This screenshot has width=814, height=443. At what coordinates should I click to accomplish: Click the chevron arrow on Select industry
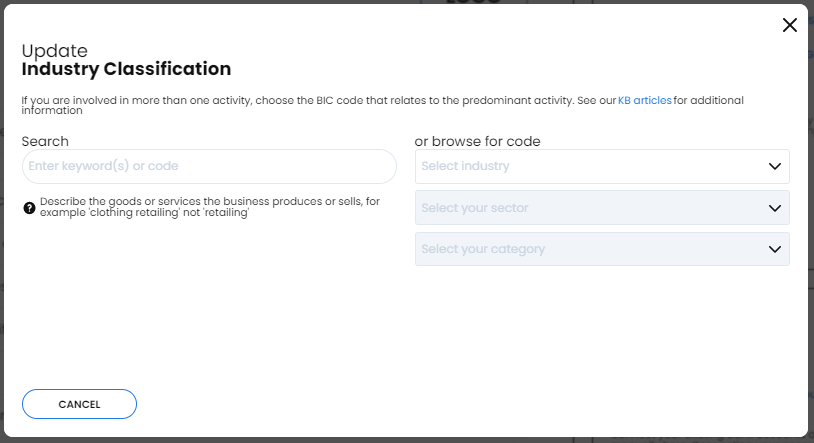pyautogui.click(x=775, y=166)
